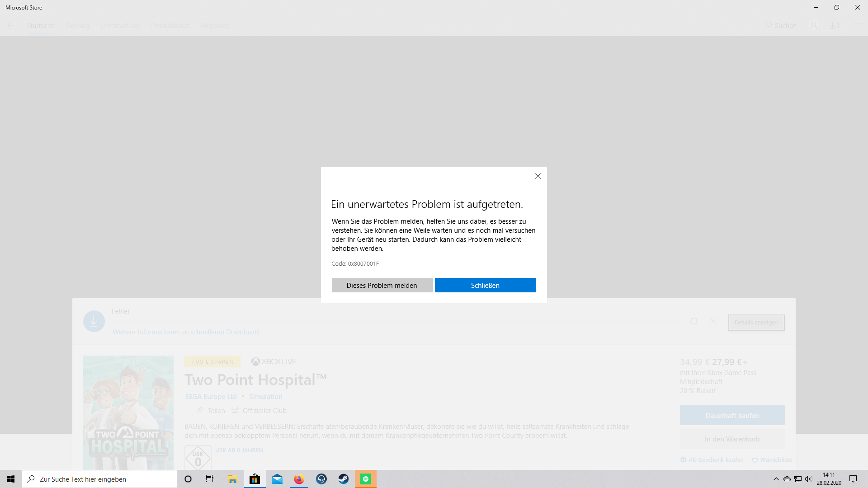Click the '27,99 €+' price text

click(x=730, y=362)
